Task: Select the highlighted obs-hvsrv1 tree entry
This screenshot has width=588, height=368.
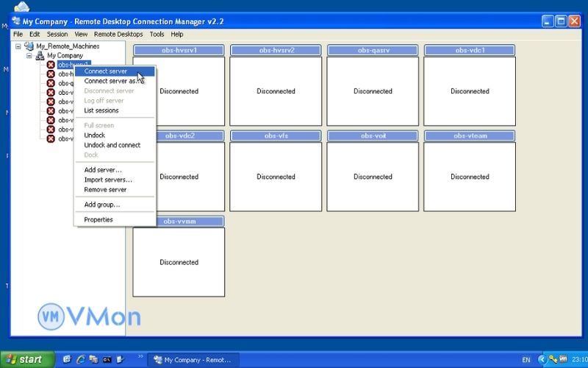Action: [x=74, y=65]
